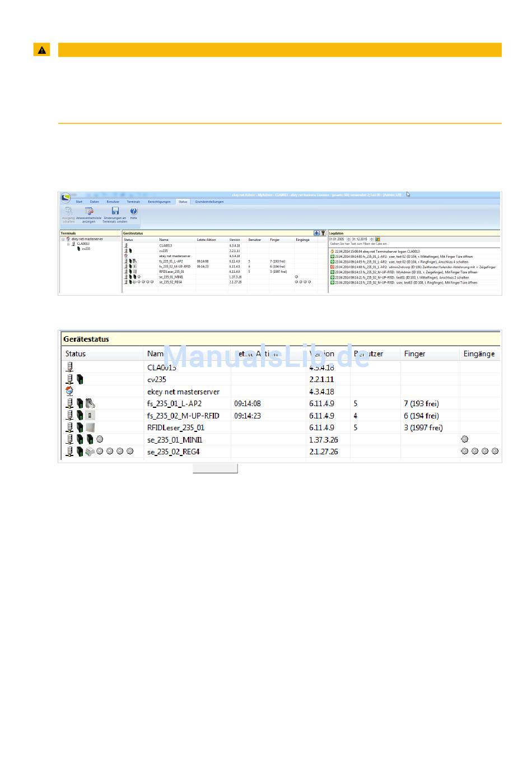The width and height of the screenshot is (532, 772).
Task: Click the Anwesenheitsliste anzeigen ribbon icon
Action: coord(89,211)
